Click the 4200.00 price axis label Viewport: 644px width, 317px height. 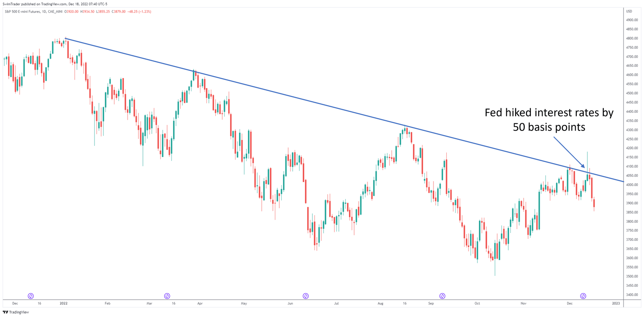pyautogui.click(x=632, y=148)
